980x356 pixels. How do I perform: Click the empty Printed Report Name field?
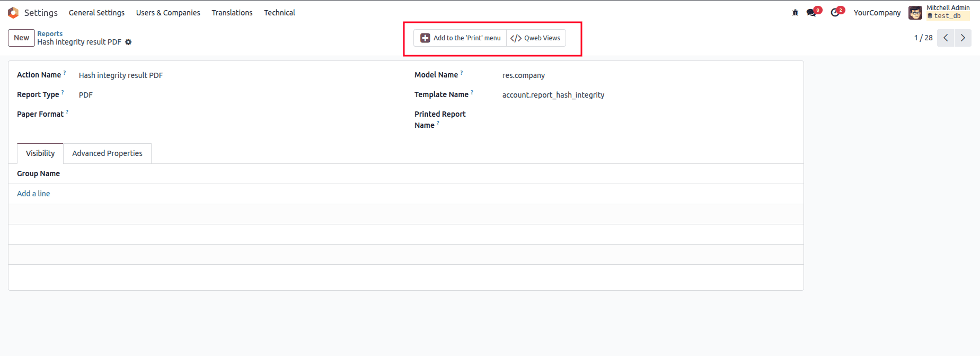click(x=648, y=115)
